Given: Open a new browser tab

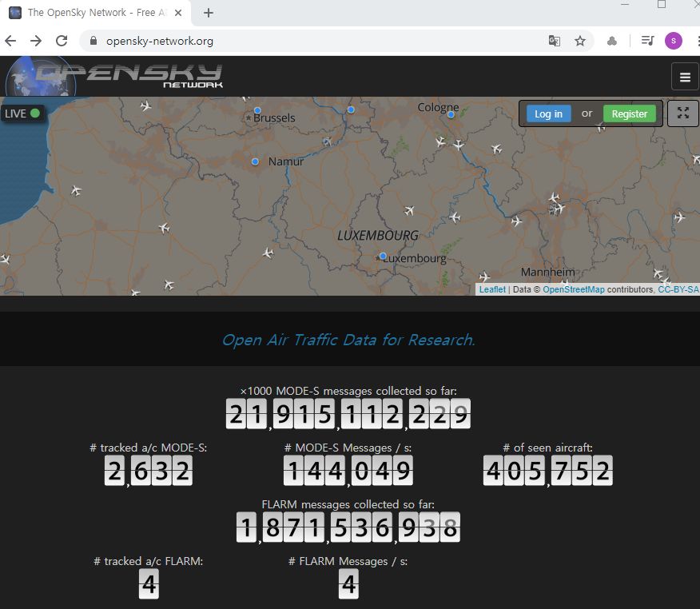Looking at the screenshot, I should click(x=209, y=13).
